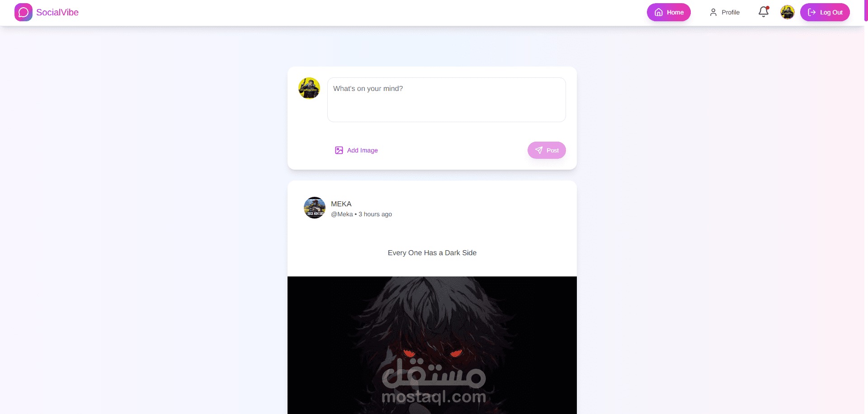This screenshot has width=868, height=414.
Task: Click the SocialVibe brand name
Action: click(57, 12)
